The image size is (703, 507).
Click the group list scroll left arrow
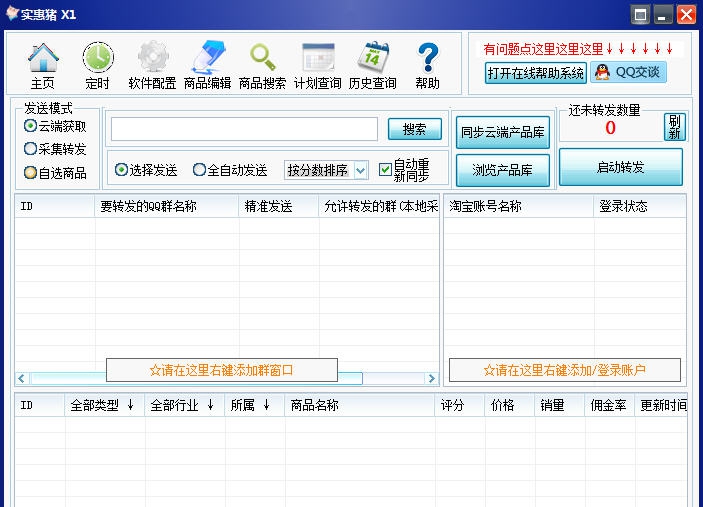22,379
